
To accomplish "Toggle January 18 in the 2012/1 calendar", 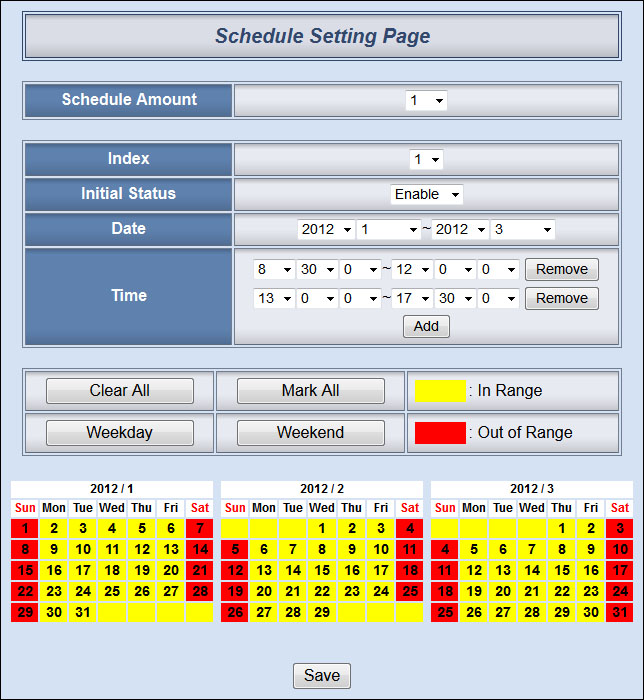I will coord(112,570).
